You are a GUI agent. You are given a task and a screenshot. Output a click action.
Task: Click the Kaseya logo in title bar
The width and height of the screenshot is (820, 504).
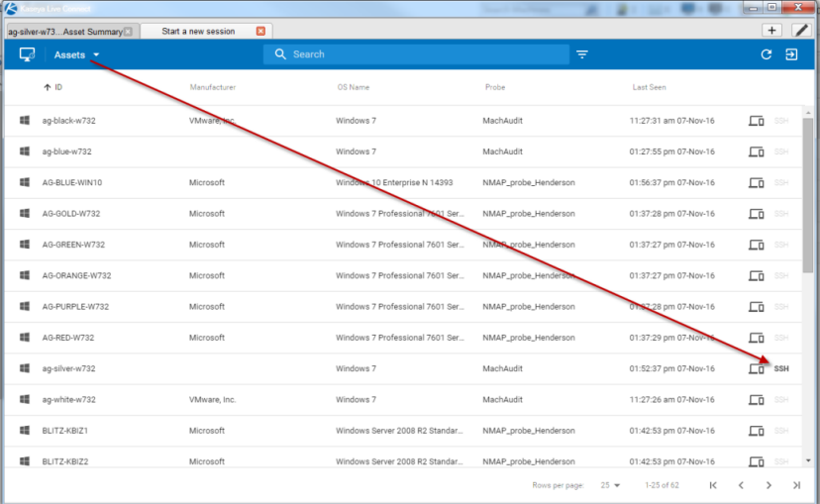(11, 8)
